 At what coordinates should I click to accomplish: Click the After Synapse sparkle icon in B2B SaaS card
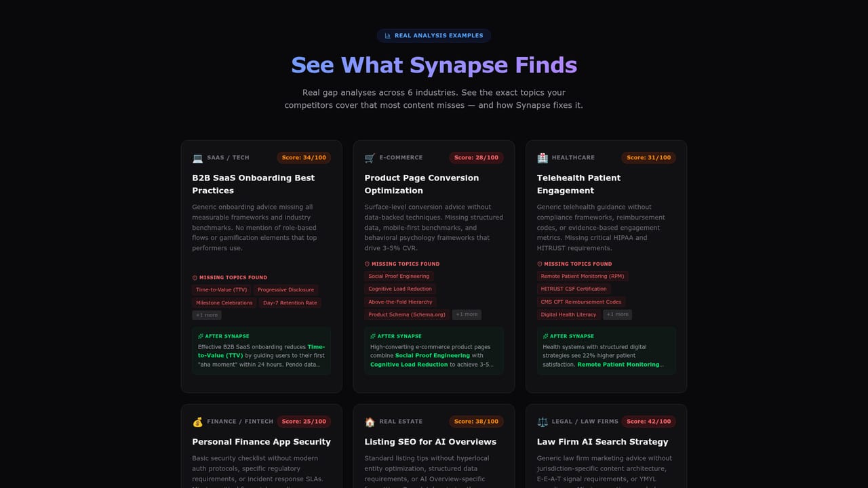(201, 336)
